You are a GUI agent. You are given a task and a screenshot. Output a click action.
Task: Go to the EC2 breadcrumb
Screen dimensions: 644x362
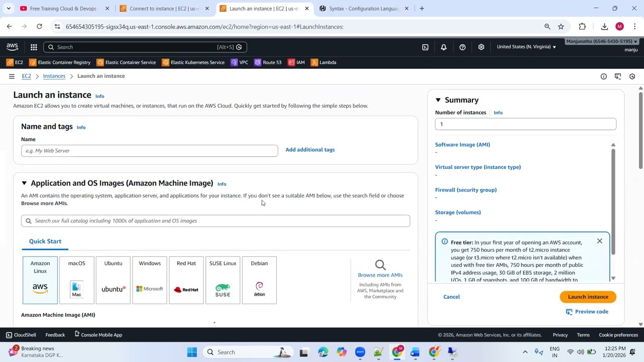point(26,76)
